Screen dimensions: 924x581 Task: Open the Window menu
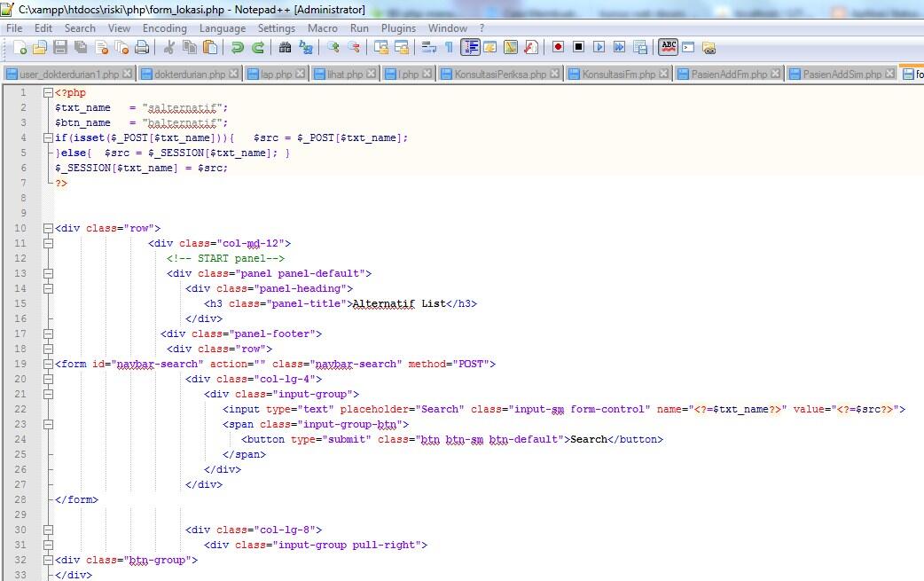(x=447, y=28)
